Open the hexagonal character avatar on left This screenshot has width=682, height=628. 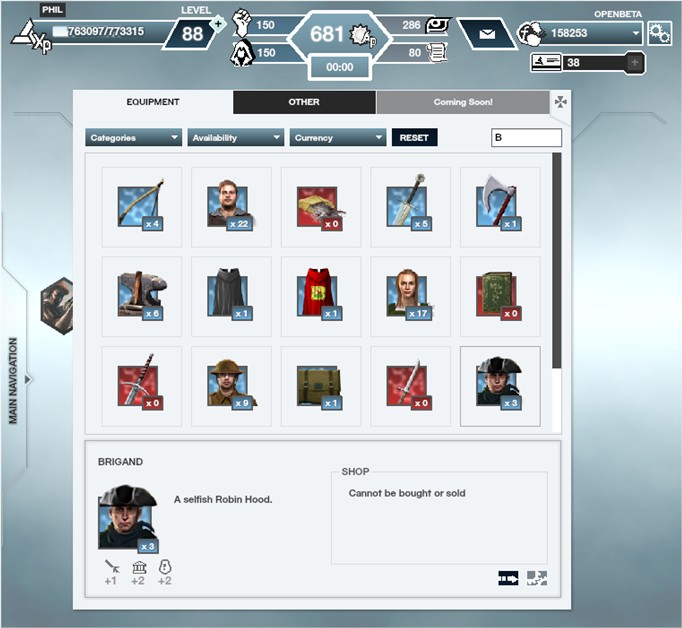tap(57, 306)
